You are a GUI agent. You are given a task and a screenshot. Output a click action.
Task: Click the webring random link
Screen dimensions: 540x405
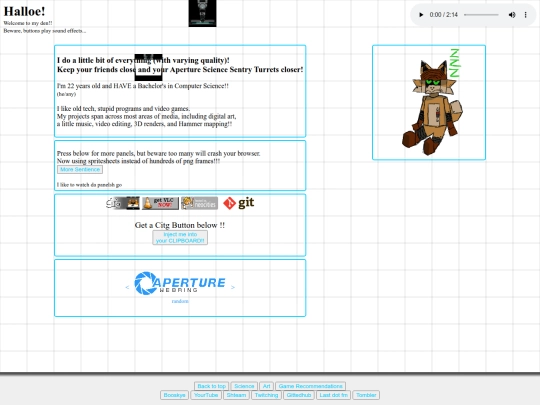pos(180,301)
